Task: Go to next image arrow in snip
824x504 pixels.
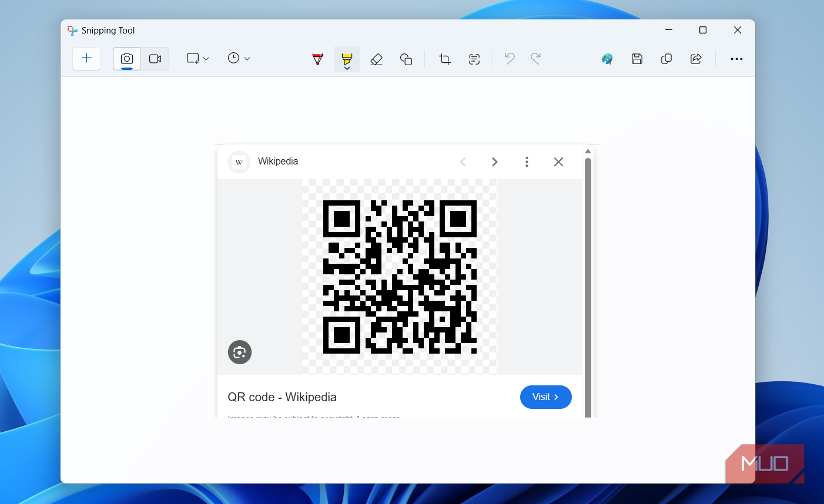Action: tap(495, 162)
